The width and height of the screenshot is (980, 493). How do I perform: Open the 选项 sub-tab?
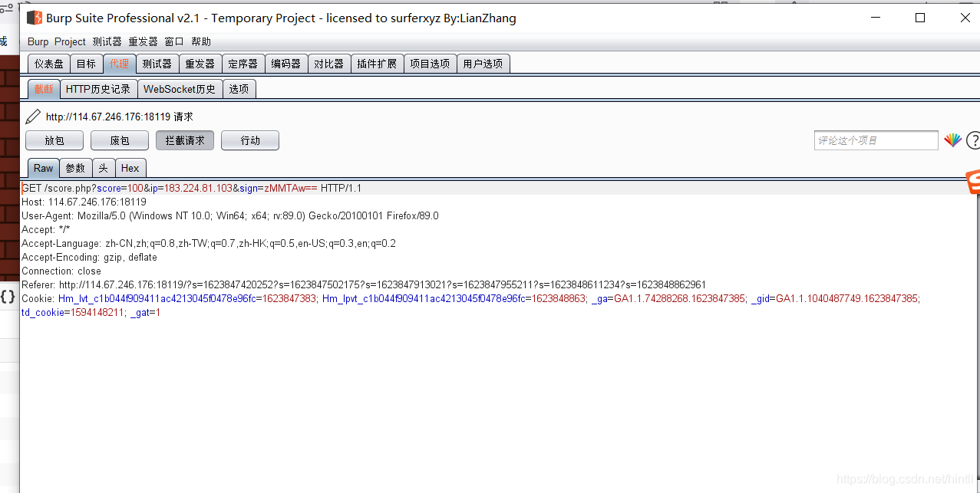pos(239,89)
